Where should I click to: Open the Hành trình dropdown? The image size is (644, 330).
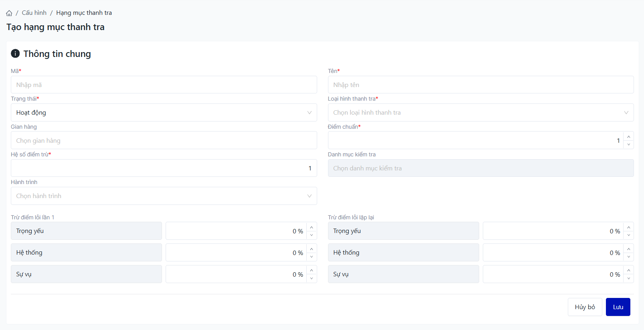164,196
